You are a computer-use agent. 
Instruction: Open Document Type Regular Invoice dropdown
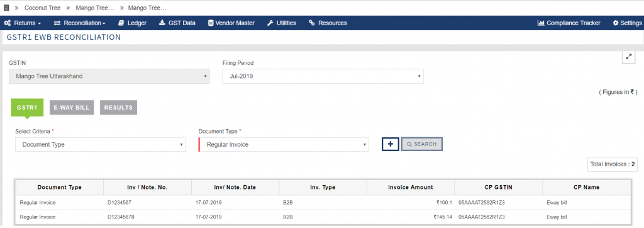click(x=284, y=144)
